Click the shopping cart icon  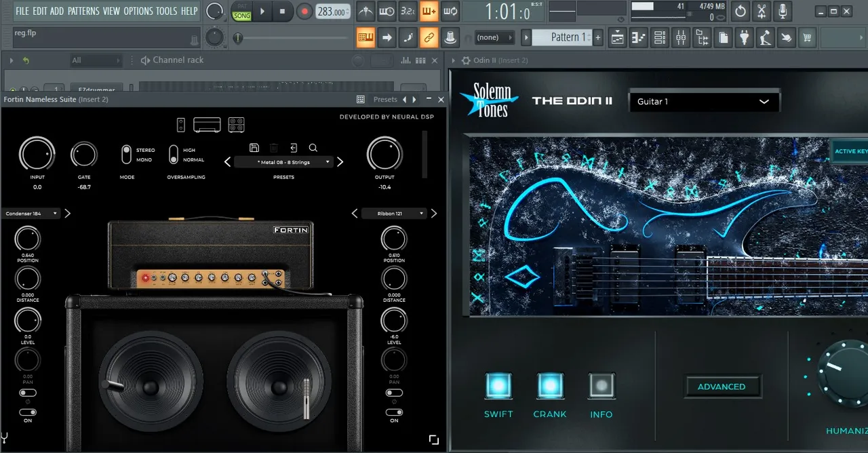pyautogui.click(x=807, y=37)
